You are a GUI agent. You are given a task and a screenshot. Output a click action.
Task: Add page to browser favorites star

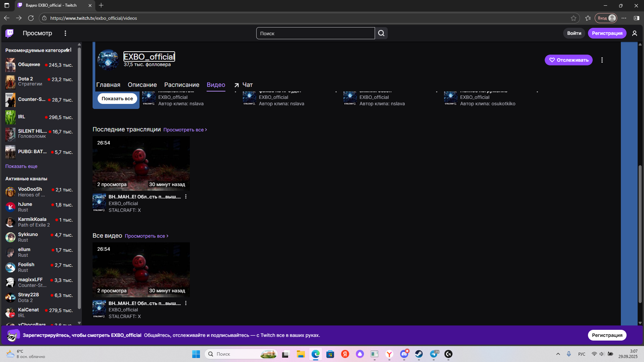pyautogui.click(x=574, y=18)
